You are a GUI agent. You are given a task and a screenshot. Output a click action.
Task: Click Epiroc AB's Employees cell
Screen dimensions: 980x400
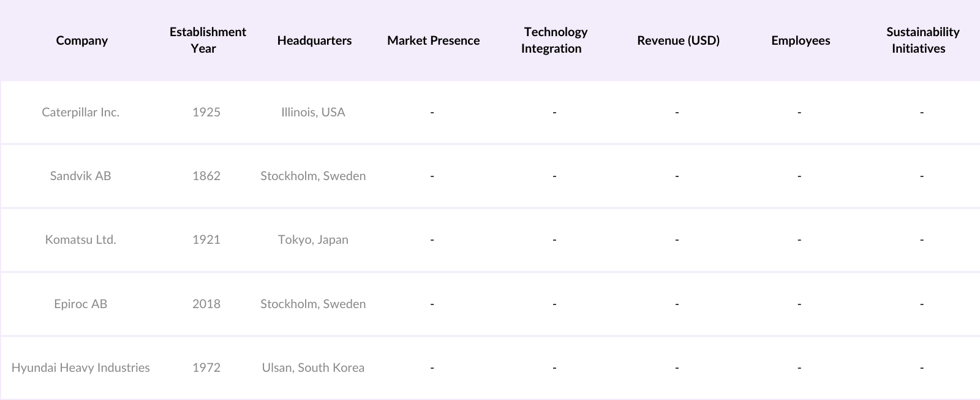[x=799, y=304]
